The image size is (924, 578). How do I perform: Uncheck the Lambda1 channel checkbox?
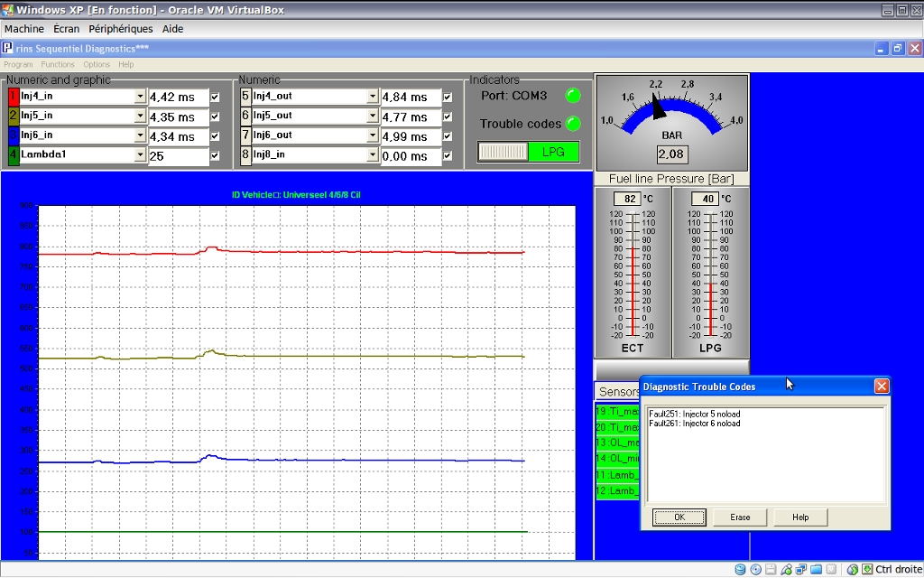point(215,155)
